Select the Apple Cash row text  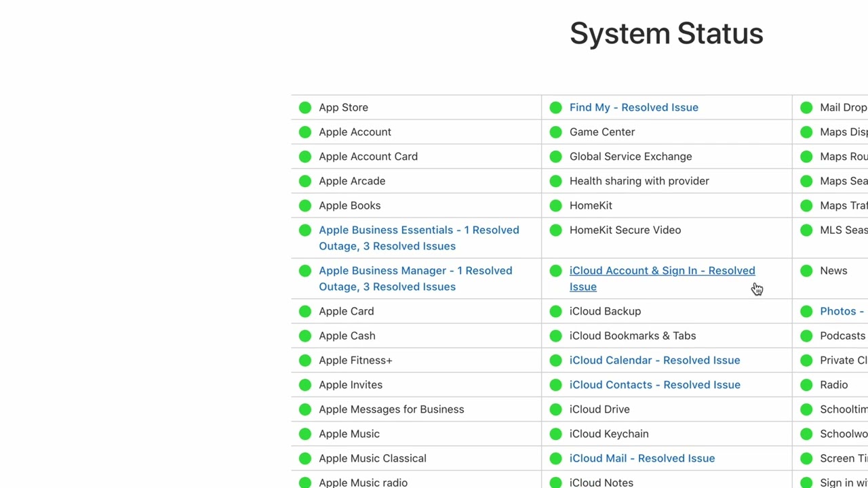pos(347,335)
